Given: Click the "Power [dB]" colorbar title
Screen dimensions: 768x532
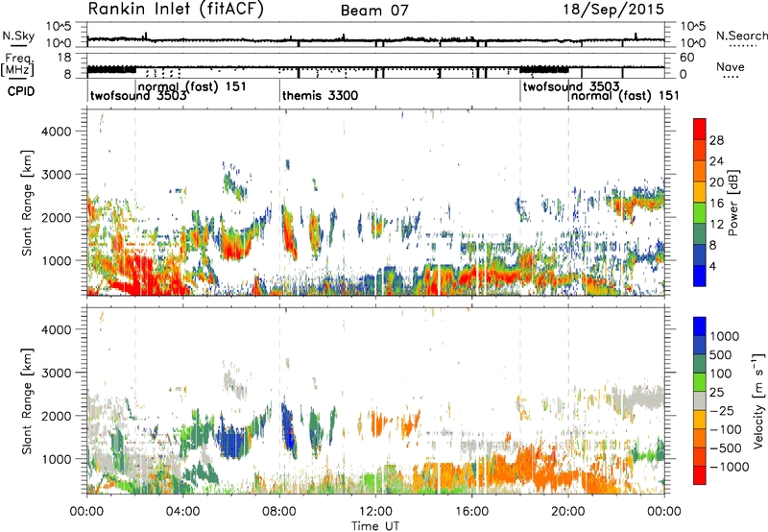Looking at the screenshot, I should 732,203.
